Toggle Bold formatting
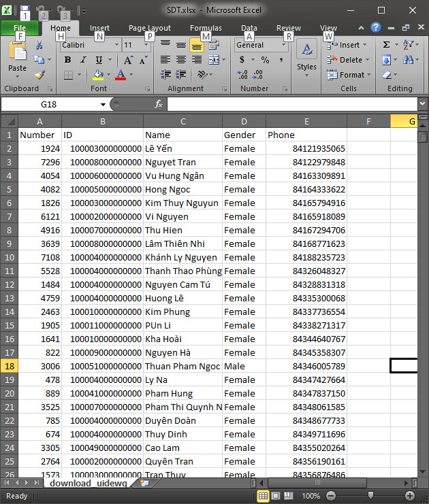This screenshot has width=429, height=504. coord(67,60)
